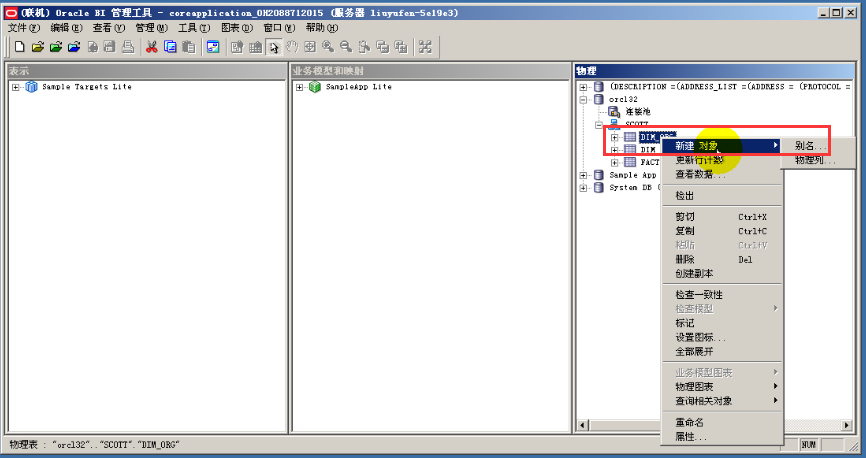Open the 图表 menu
The image size is (866, 458).
click(236, 28)
